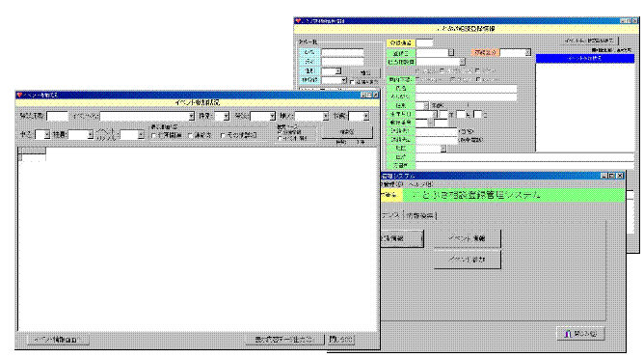
Task: Click the name input field in the registration info form
Action: click(467, 89)
